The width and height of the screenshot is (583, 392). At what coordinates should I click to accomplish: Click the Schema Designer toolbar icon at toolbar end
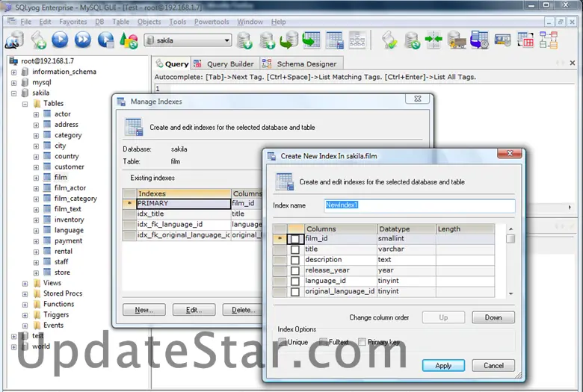pos(549,40)
